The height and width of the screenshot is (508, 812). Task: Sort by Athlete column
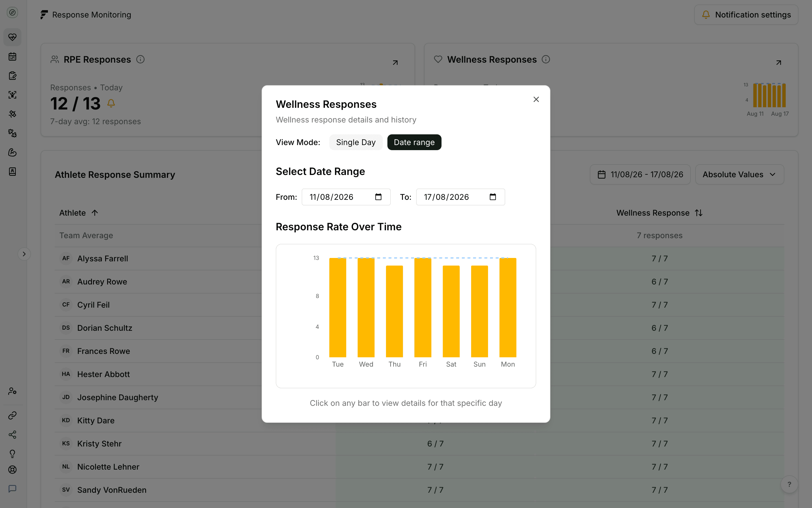78,213
